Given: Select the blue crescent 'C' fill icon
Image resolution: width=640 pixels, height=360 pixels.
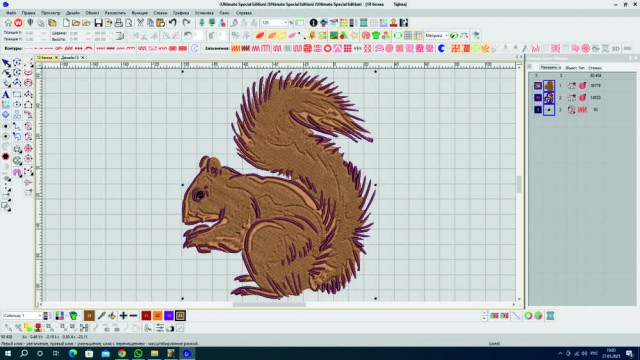Looking at the screenshot, I should (x=441, y=49).
